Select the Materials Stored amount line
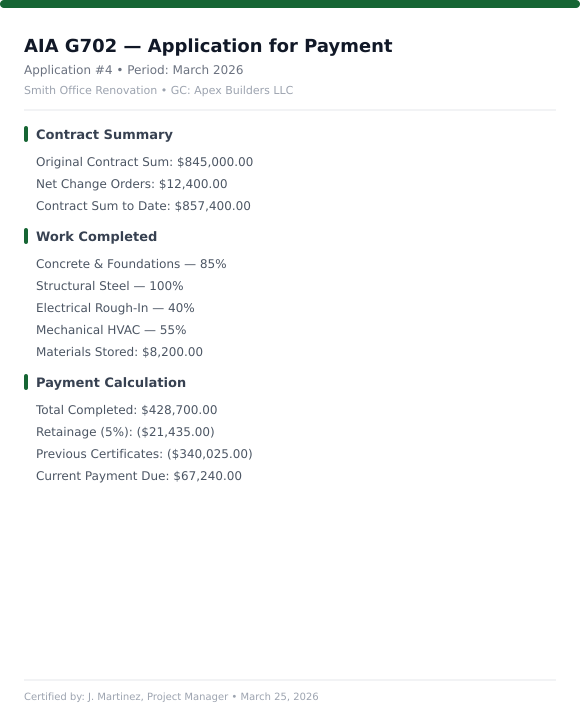This screenshot has height=720, width=580. (x=119, y=352)
